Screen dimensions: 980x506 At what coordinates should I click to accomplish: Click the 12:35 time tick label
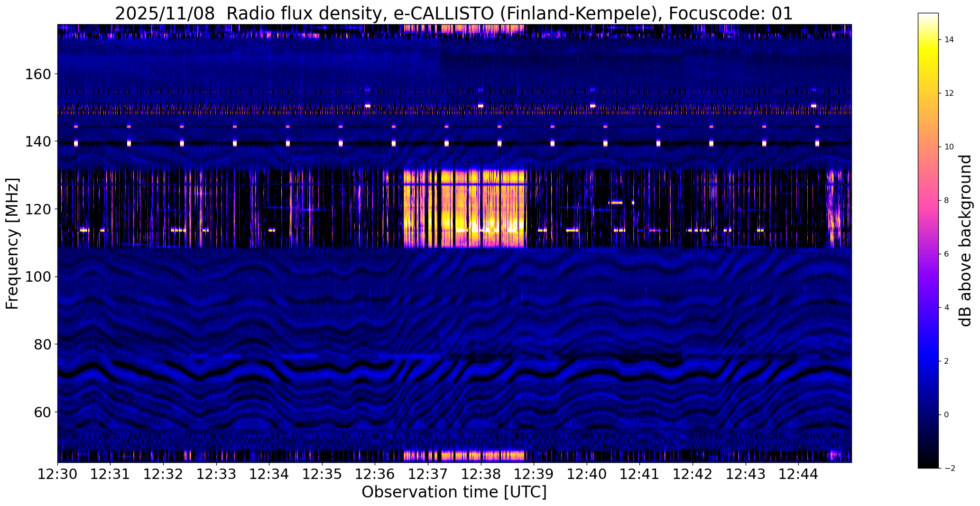pyautogui.click(x=322, y=474)
